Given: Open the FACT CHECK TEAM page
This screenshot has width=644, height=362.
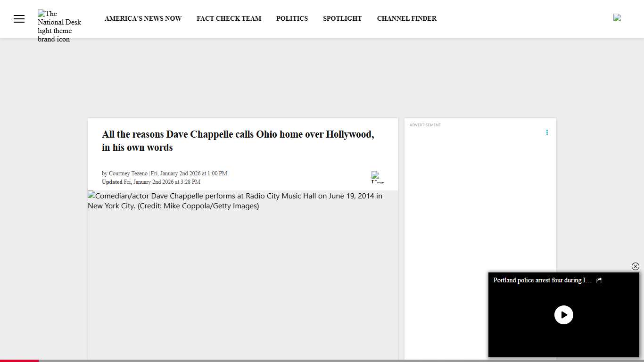Looking at the screenshot, I should pos(229,18).
